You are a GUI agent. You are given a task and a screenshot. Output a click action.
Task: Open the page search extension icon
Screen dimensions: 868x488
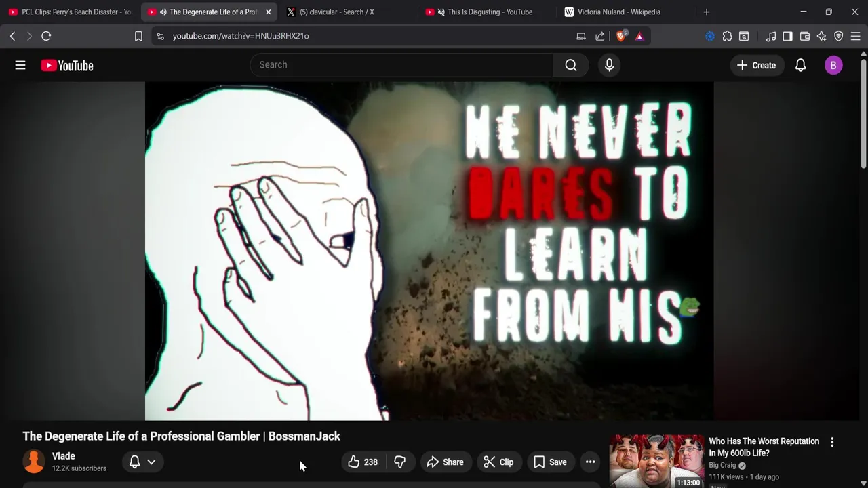[744, 36]
